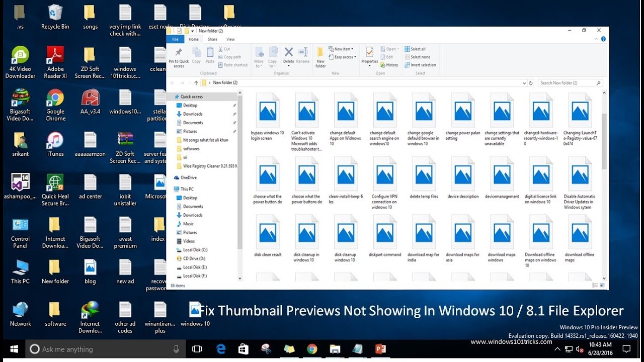Open the Easy access dropdown
Viewport: 644px width, 362px height.
342,57
